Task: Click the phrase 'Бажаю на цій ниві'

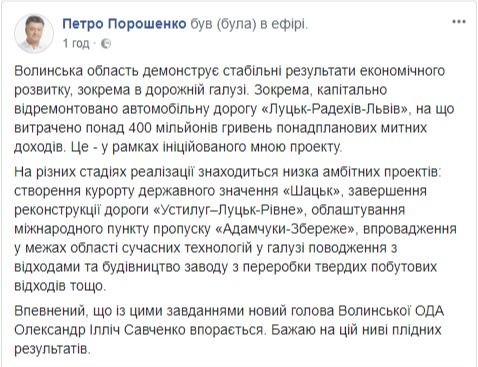Action: [x=329, y=330]
